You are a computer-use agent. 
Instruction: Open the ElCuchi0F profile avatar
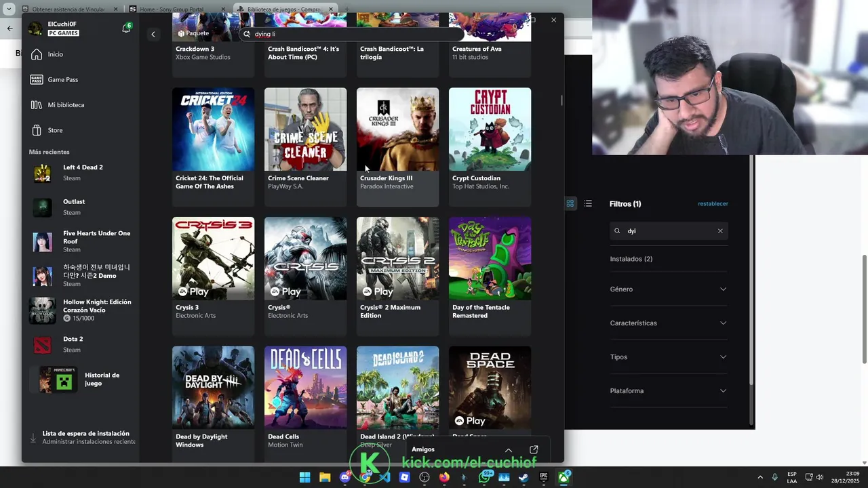click(x=35, y=29)
